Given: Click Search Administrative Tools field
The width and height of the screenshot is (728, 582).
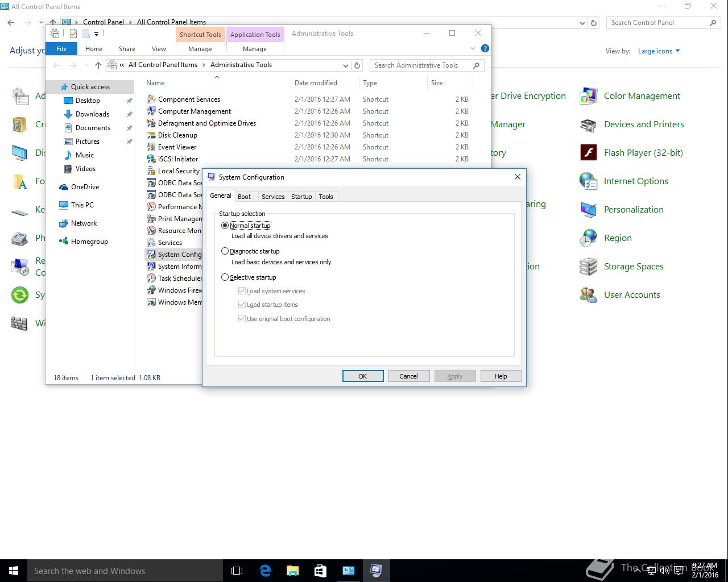Looking at the screenshot, I should point(427,65).
